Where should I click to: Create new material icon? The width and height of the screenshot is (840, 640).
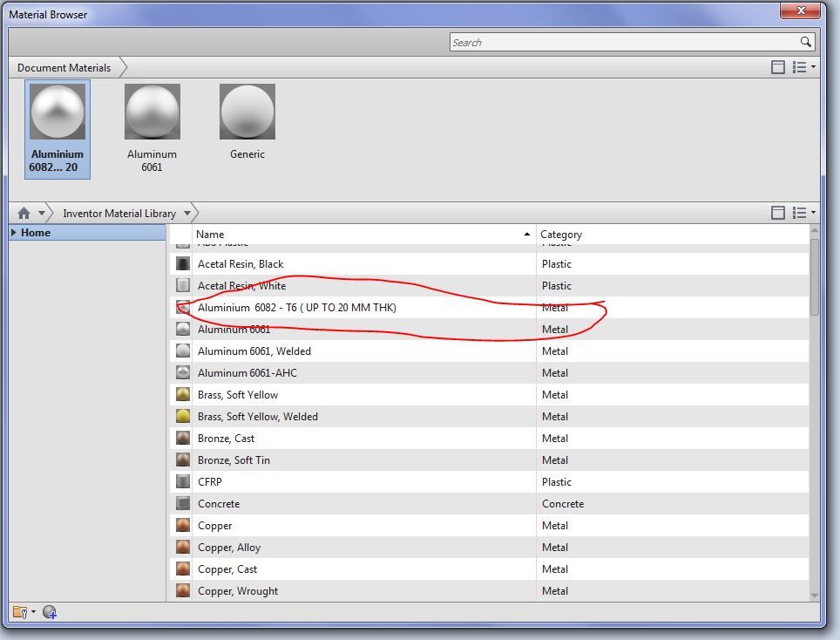click(50, 611)
